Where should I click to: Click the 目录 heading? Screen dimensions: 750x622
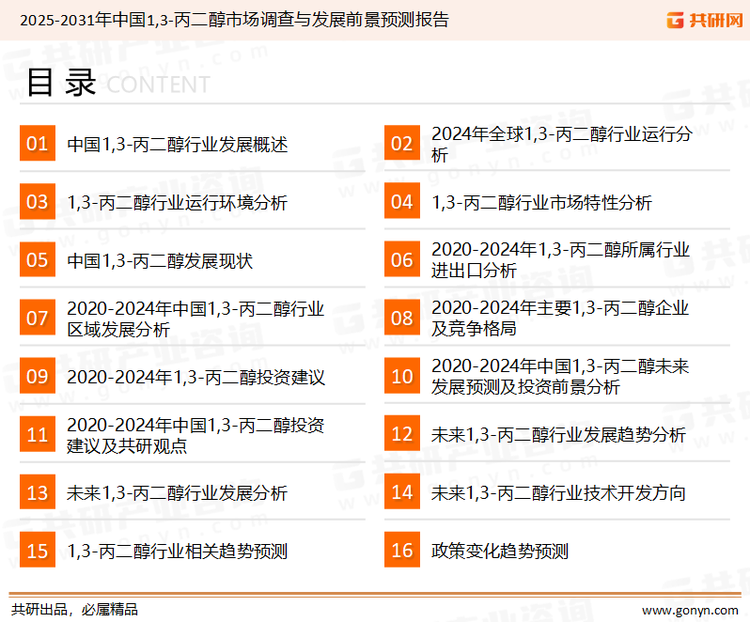click(x=61, y=82)
